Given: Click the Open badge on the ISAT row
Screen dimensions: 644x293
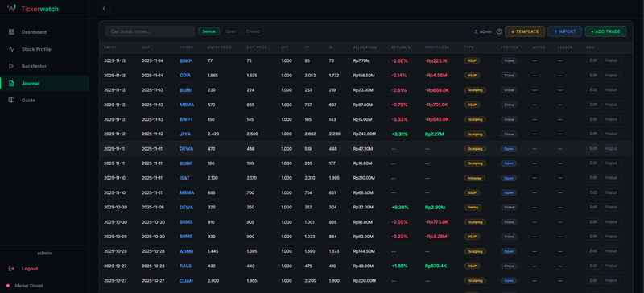Looking at the screenshot, I should [x=509, y=178].
